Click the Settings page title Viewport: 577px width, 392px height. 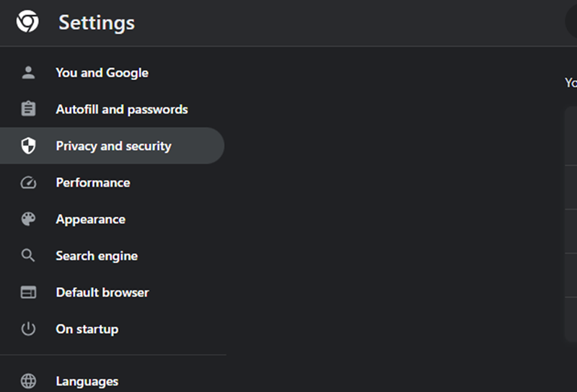(97, 23)
